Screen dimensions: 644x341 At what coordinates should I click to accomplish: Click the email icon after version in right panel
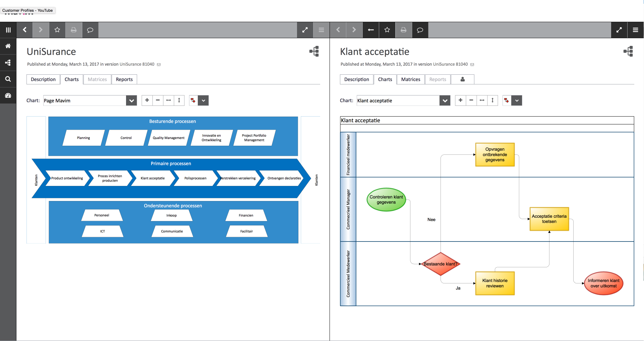472,65
